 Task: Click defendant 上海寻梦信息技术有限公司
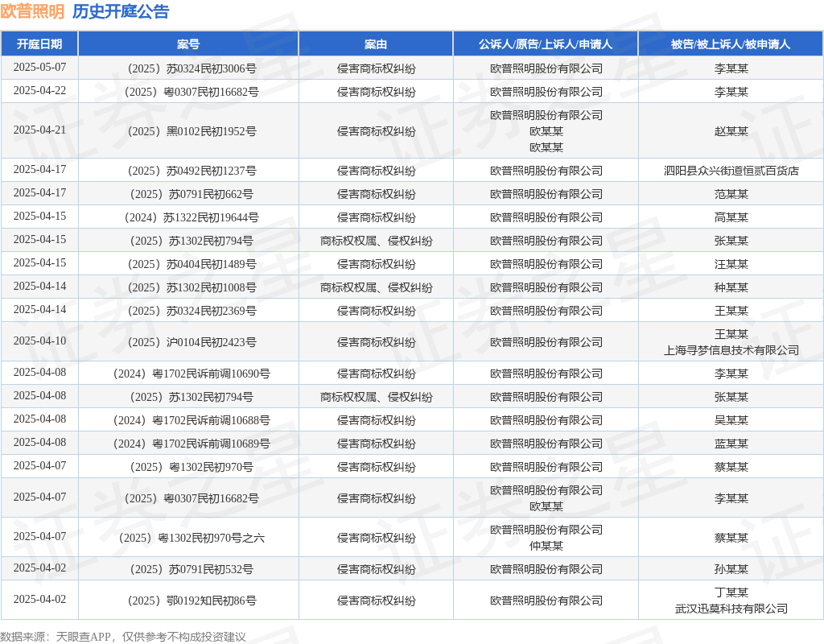731,350
